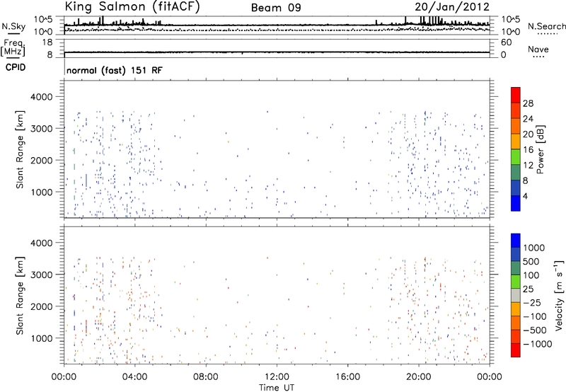This screenshot has width=566, height=392.
Task: Click the Time UT axis label
Action: [277, 388]
